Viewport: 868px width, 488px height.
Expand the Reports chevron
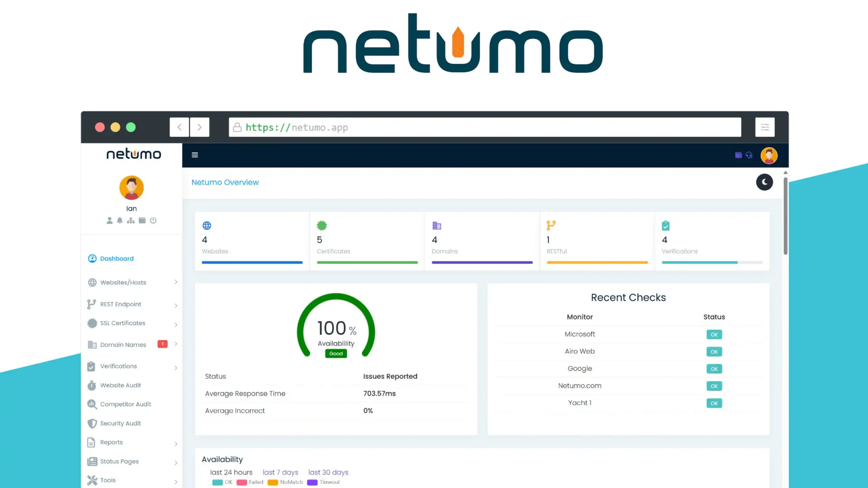pyautogui.click(x=176, y=444)
